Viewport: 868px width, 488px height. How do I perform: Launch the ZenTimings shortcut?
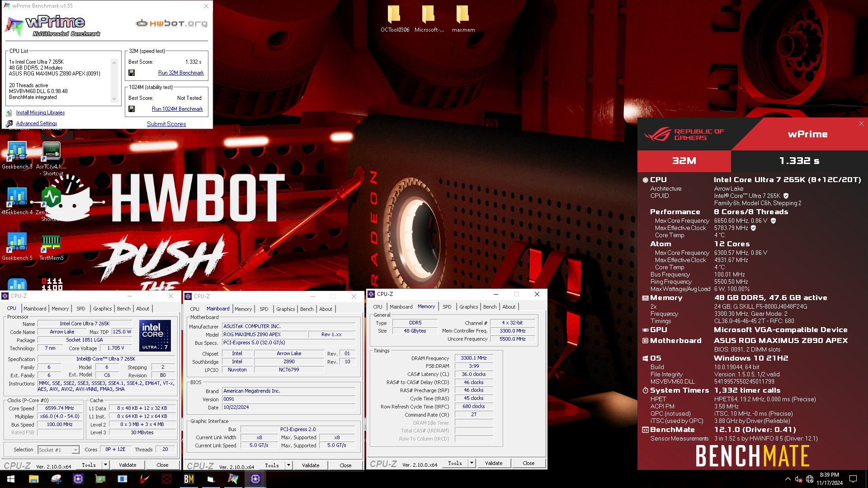coord(51,203)
